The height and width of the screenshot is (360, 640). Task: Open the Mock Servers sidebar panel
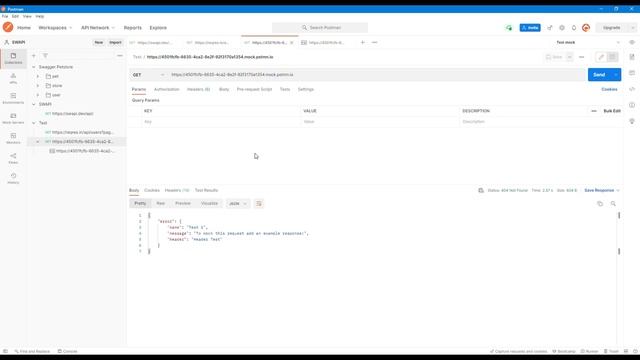click(13, 118)
